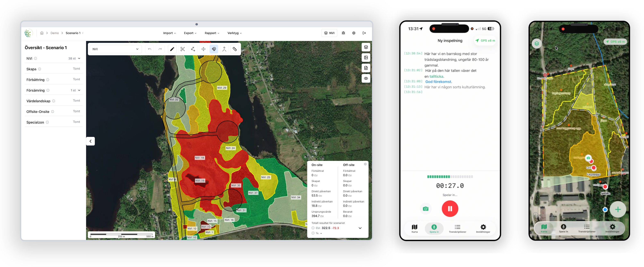Screen dimensions: 644x267
Task: Open the map layers stack button
Action: point(366,47)
